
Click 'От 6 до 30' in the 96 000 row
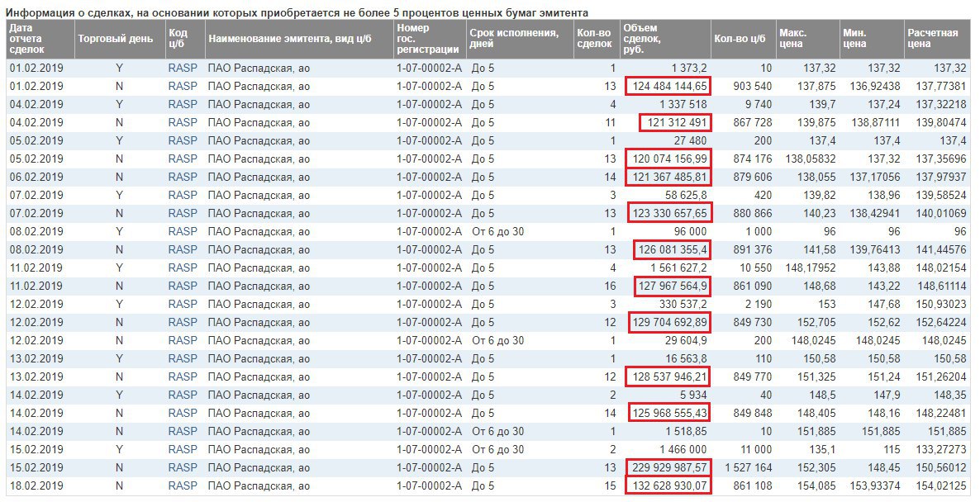pyautogui.click(x=498, y=232)
